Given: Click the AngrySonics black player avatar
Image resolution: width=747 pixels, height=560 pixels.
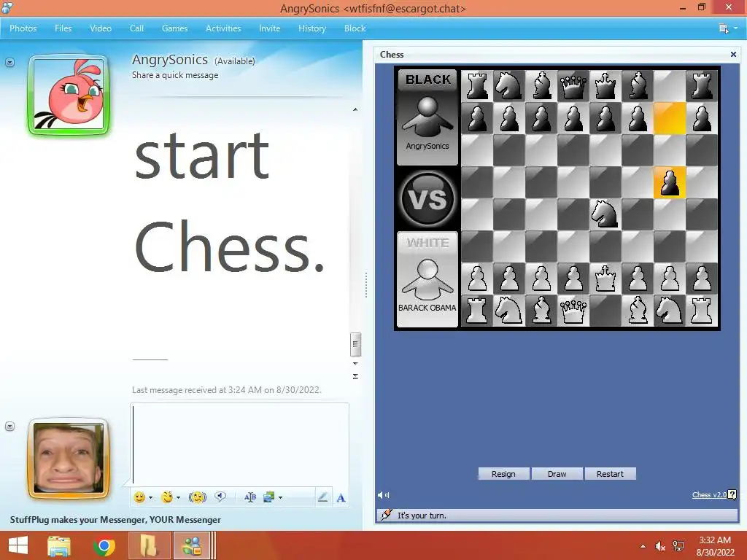Looking at the screenshot, I should point(427,117).
